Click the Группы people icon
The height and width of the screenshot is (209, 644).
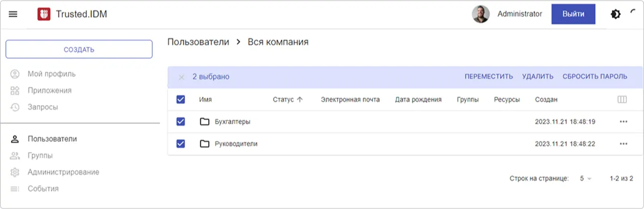coord(15,155)
